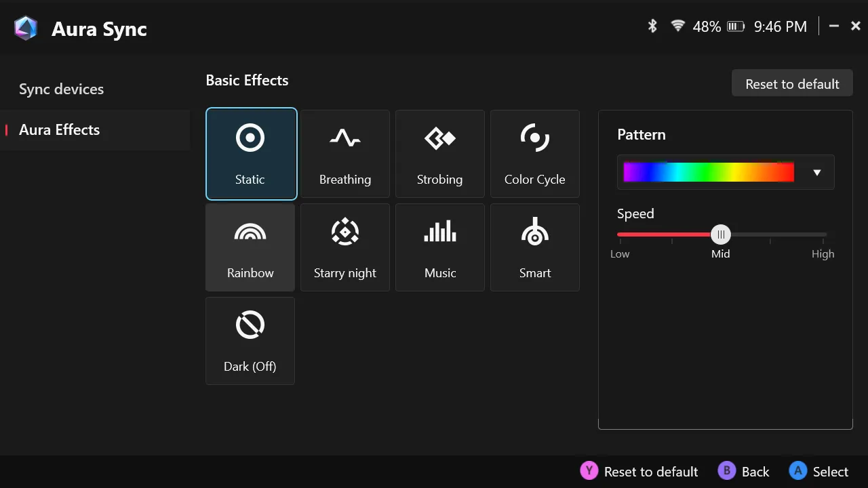Turn lighting off with Dark (Off)
Viewport: 868px width, 488px height.
click(x=250, y=341)
